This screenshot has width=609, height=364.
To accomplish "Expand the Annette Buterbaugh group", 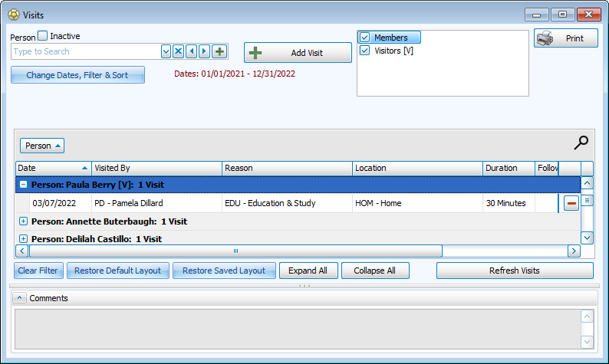I will [23, 221].
